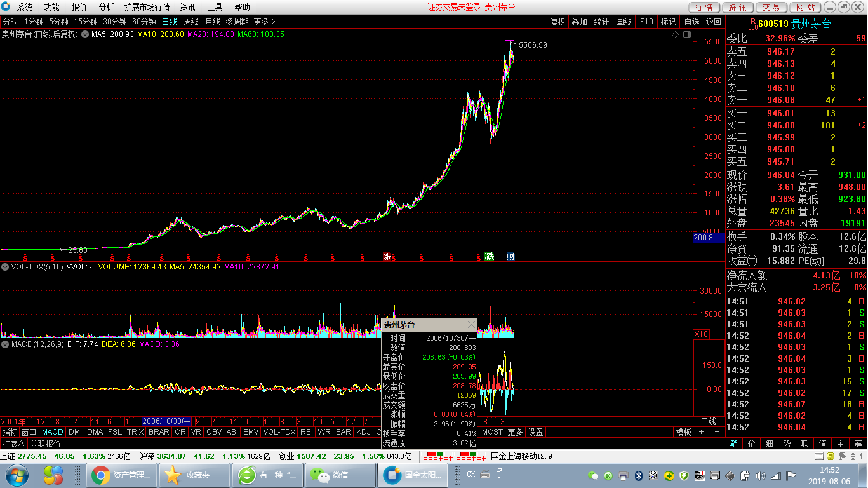Screen dimensions: 868x488
Task: Click the 返回 back button
Action: click(x=714, y=22)
